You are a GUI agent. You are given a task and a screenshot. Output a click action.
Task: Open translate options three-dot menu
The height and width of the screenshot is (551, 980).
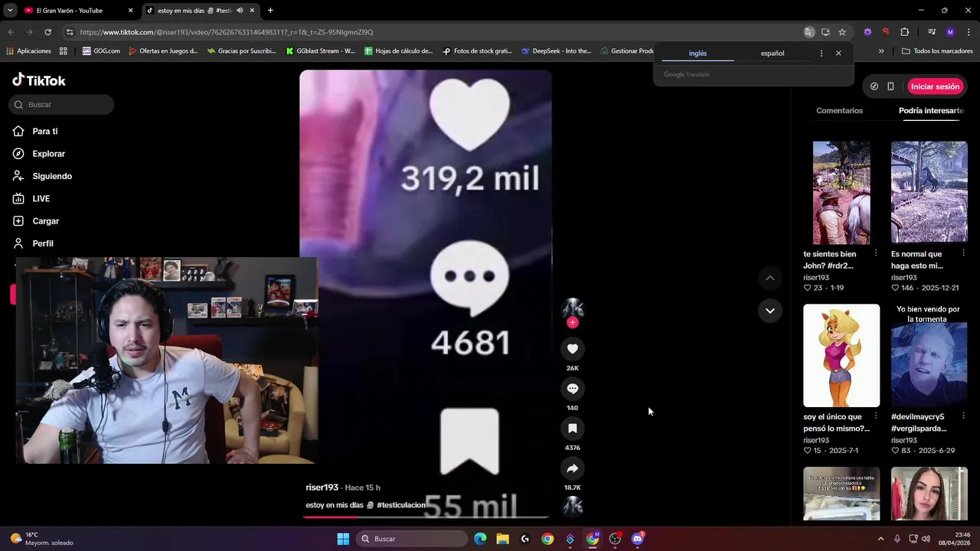(x=822, y=54)
